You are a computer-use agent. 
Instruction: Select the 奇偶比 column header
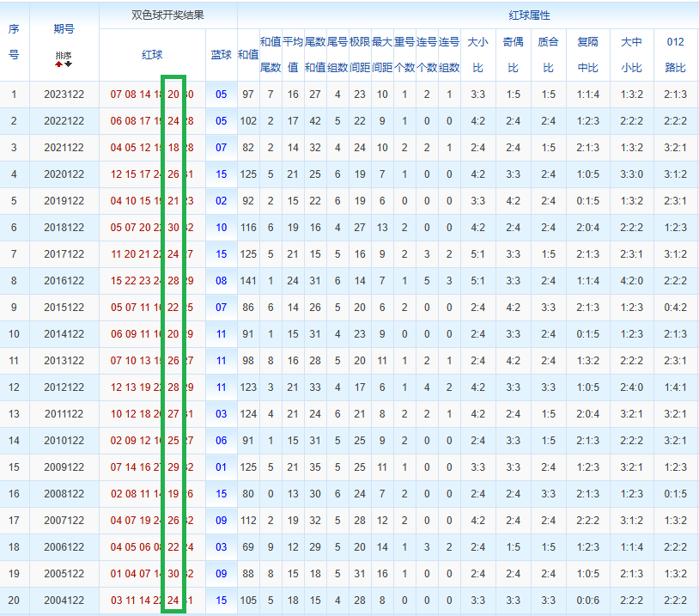(x=514, y=55)
